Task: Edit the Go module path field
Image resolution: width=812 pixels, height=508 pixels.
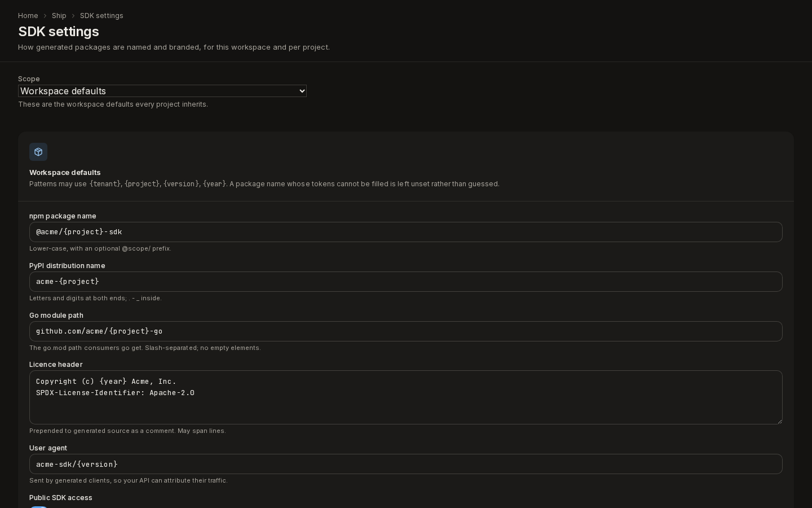Action: (x=406, y=331)
